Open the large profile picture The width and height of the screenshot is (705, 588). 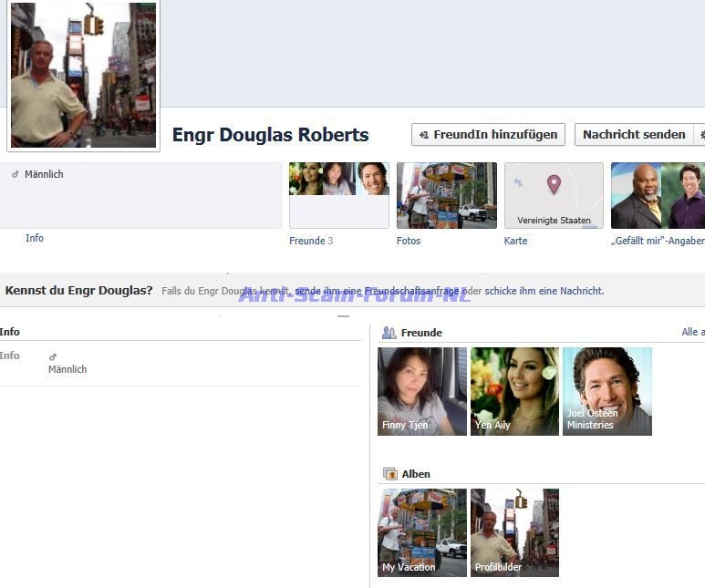[x=83, y=75]
